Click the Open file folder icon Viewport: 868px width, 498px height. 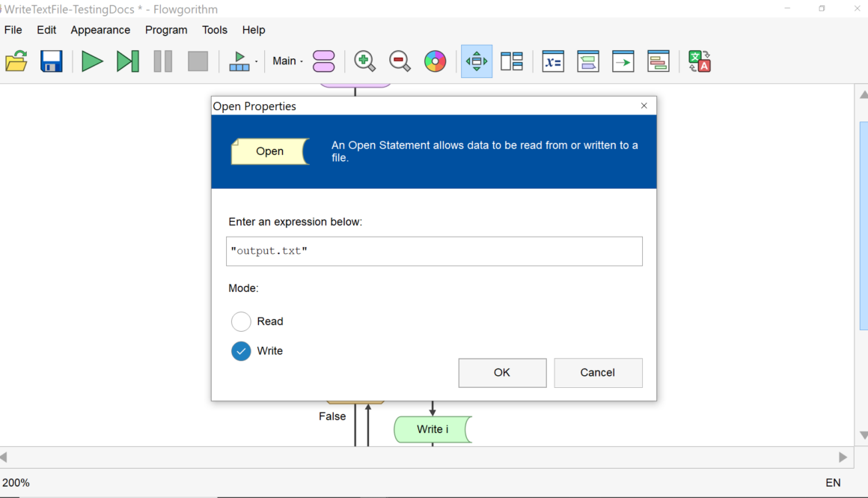16,61
